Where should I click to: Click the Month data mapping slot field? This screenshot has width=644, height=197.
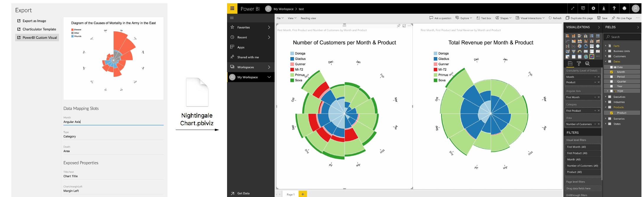(113, 122)
